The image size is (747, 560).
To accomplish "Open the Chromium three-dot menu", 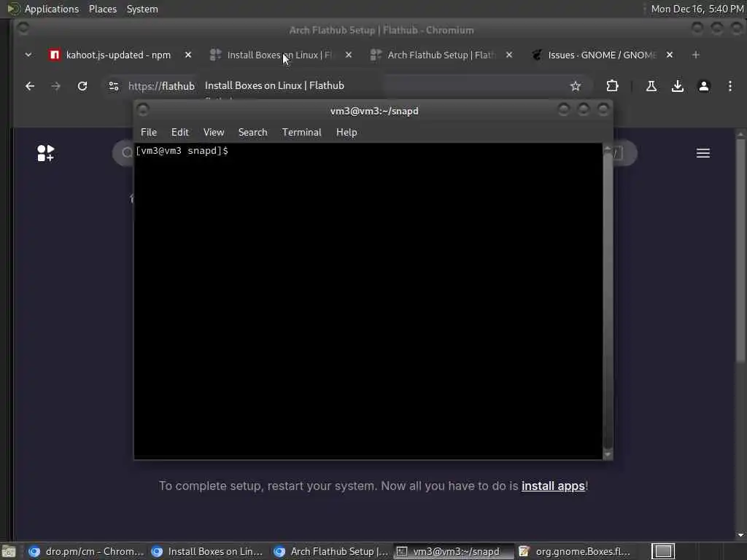I will click(x=729, y=86).
